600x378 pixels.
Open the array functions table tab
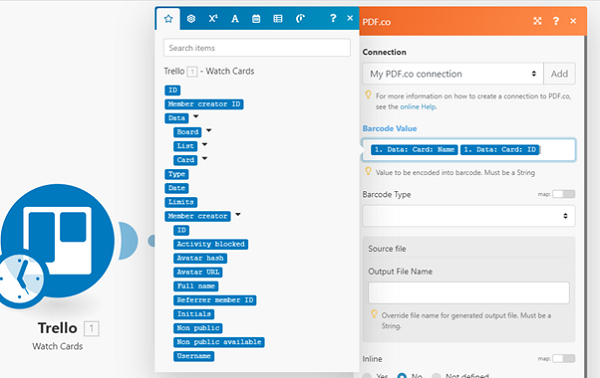[x=278, y=18]
